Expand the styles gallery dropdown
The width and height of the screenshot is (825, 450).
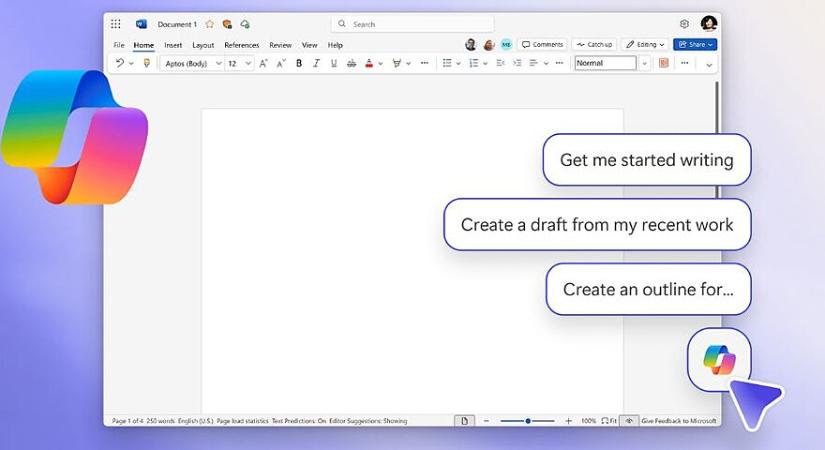[x=645, y=64]
